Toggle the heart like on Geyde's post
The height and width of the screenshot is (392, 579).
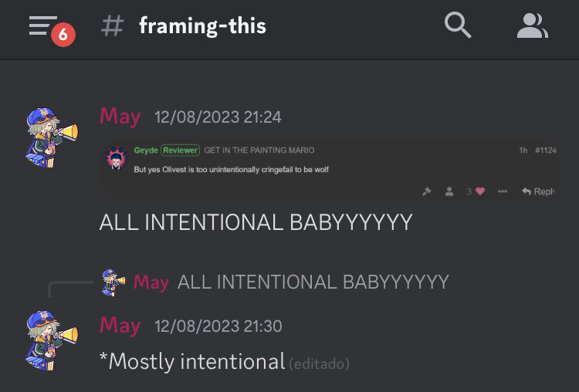tap(479, 191)
